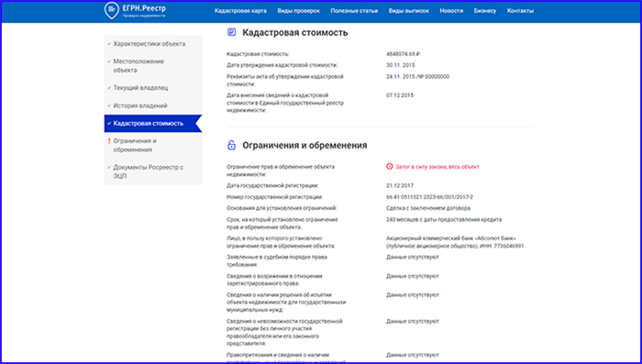Click the Дата государственной регистрации label
Viewport: 642px width, 364px height.
coord(272,185)
